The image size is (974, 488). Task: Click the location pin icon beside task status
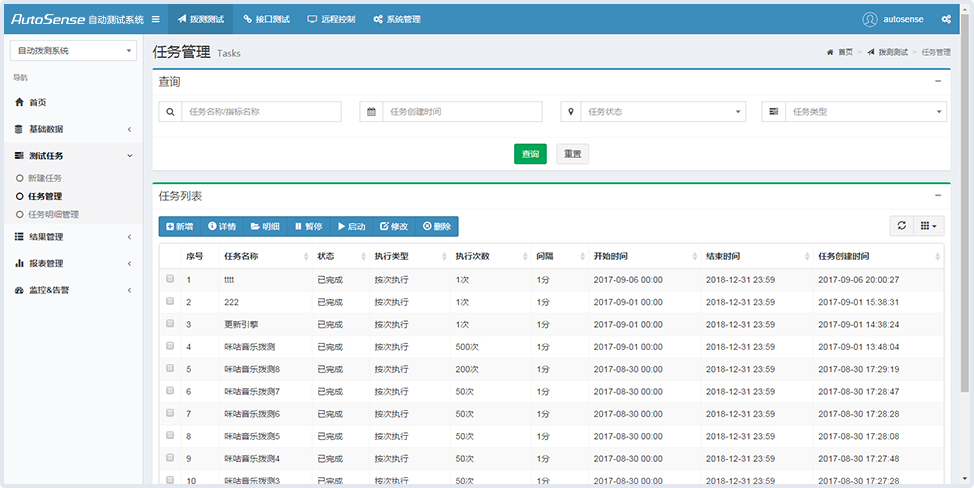[x=571, y=112]
